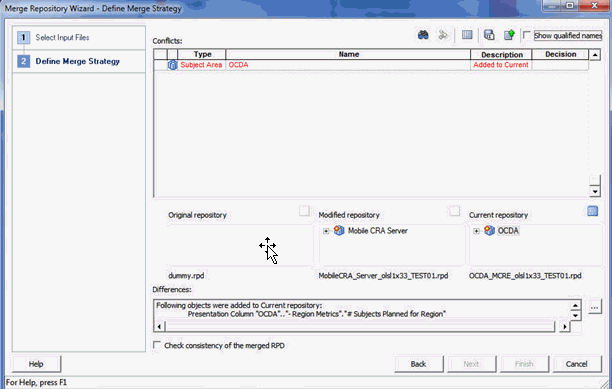Open differences details with ellipsis button
The height and width of the screenshot is (389, 612).
[x=594, y=307]
